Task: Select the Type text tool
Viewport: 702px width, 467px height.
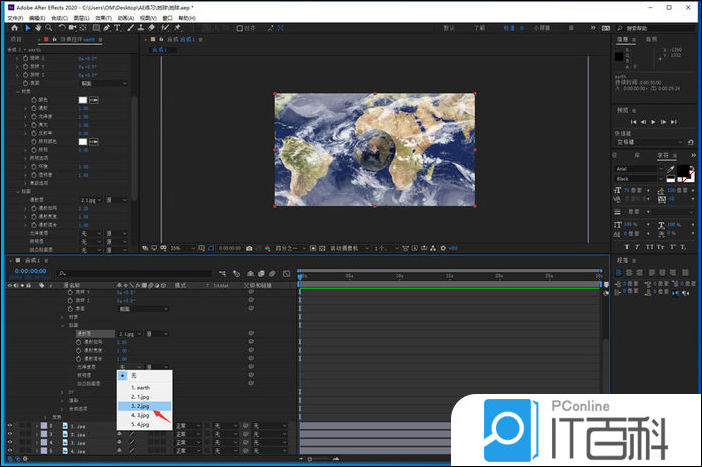Action: pos(117,28)
